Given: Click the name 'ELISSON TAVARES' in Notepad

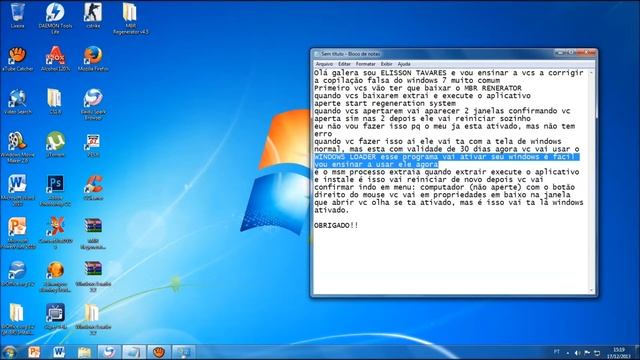Looking at the screenshot, I should point(413,73).
